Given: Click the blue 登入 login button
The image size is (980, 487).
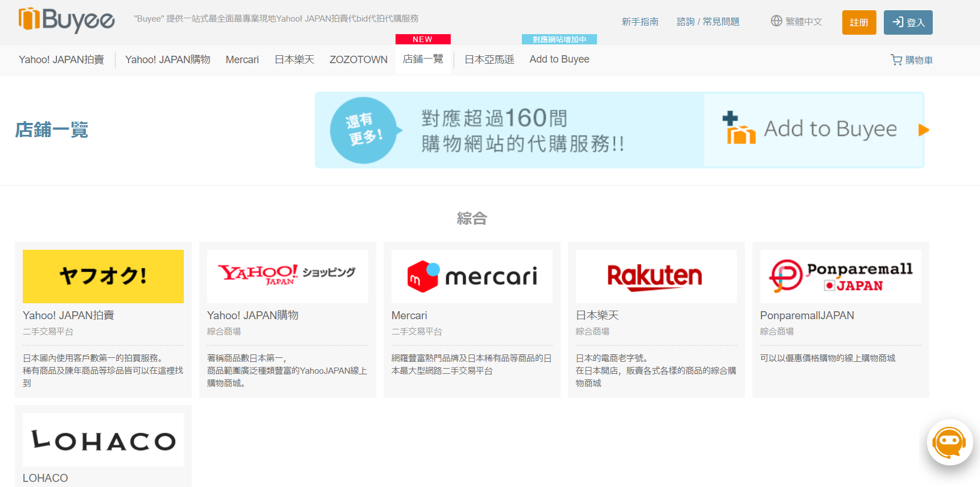Looking at the screenshot, I should tap(908, 23).
